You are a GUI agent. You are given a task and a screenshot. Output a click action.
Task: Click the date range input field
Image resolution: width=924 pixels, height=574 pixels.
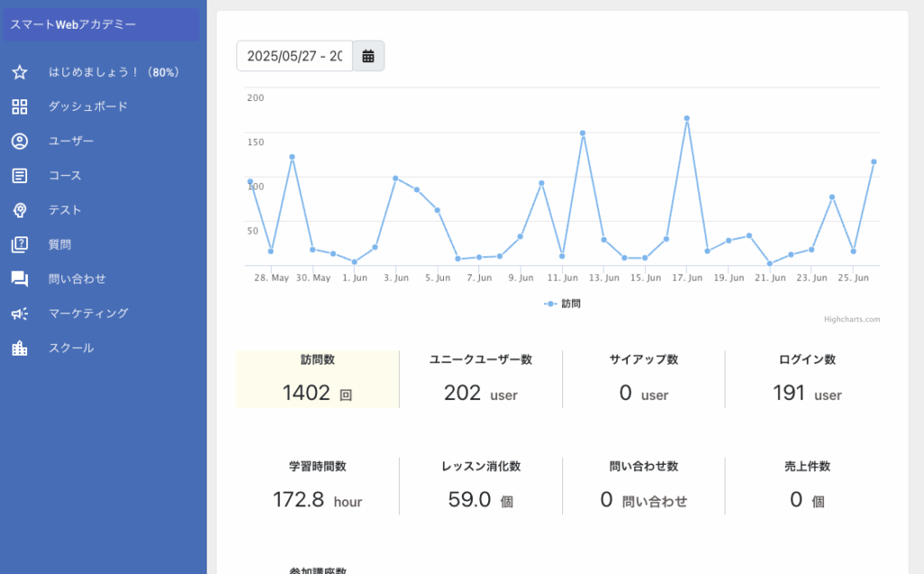pyautogui.click(x=295, y=56)
